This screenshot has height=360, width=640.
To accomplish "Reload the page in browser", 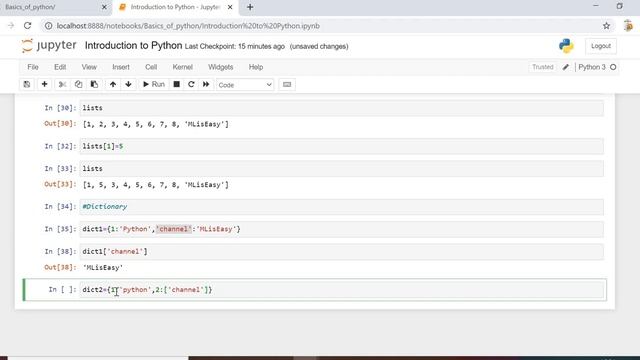I will tap(27, 26).
